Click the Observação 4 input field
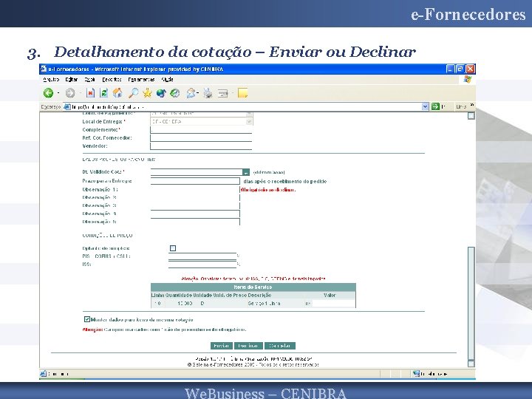 [x=195, y=214]
